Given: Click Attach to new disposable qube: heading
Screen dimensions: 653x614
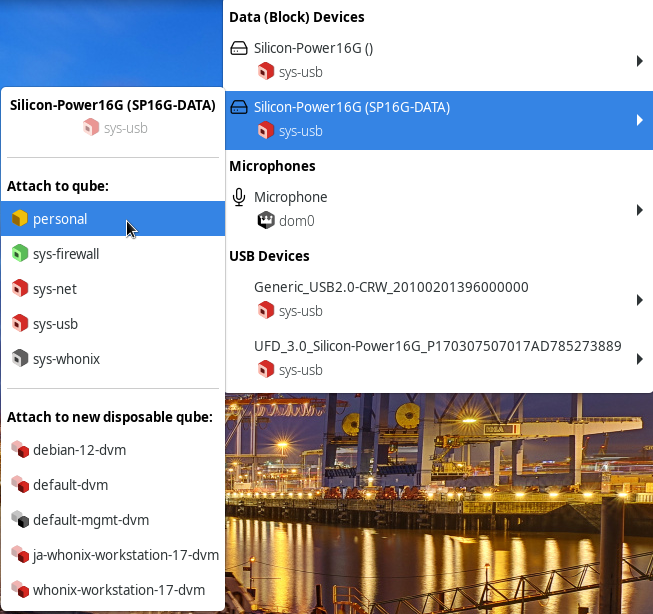Looking at the screenshot, I should coord(110,417).
